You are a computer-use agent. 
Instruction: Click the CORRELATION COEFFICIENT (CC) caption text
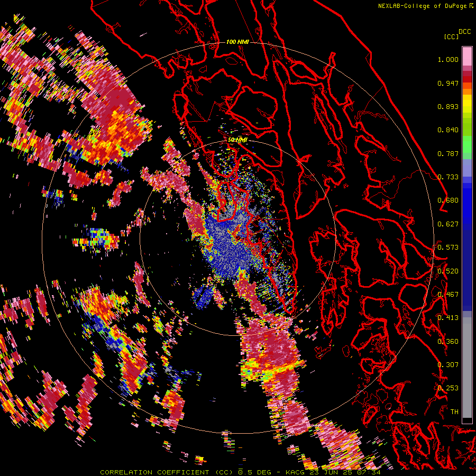tap(167, 472)
